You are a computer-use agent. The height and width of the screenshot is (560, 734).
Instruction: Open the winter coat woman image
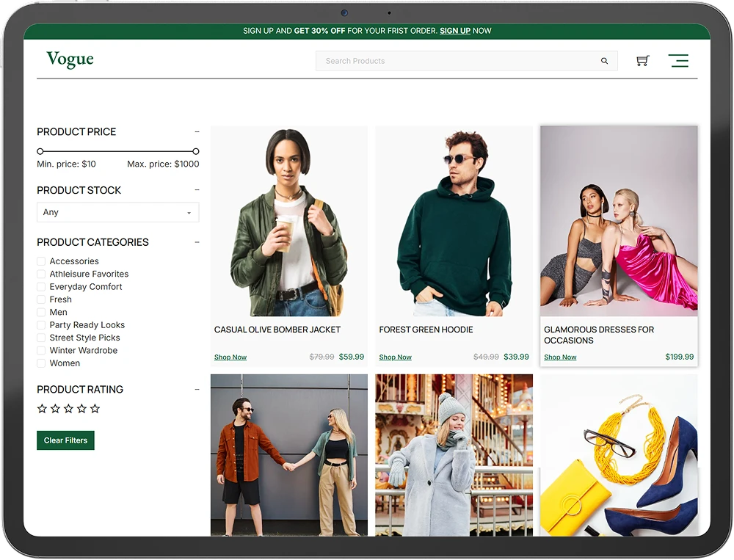[x=454, y=455]
